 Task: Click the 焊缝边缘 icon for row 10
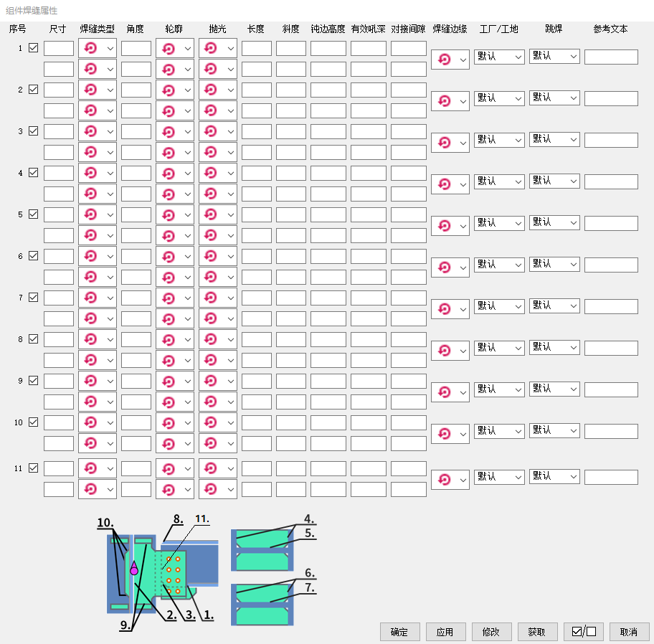[444, 434]
